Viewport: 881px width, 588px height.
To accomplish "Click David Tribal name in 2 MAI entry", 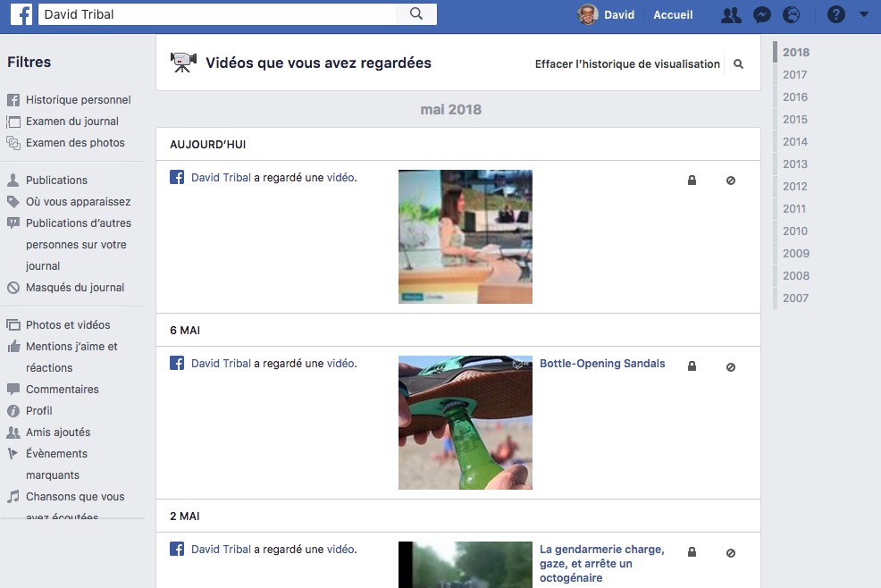I will click(x=221, y=550).
